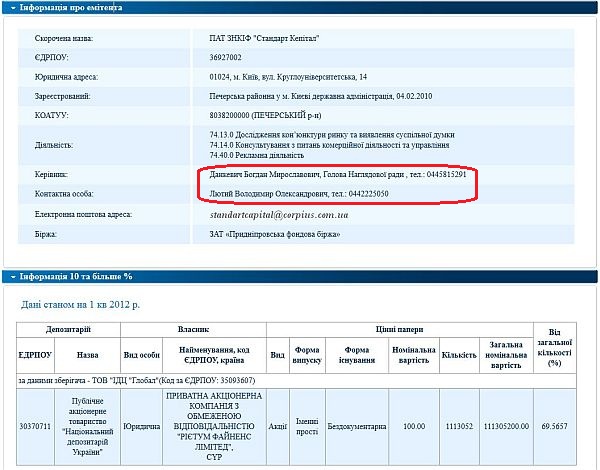This screenshot has height=470, width=600.
Task: Collapse the 'Інформація про емітента' section arrow
Action: pyautogui.click(x=10, y=7)
